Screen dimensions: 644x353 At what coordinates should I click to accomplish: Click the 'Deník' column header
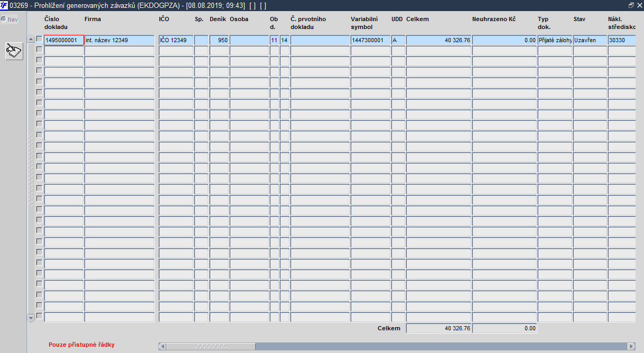(218, 19)
